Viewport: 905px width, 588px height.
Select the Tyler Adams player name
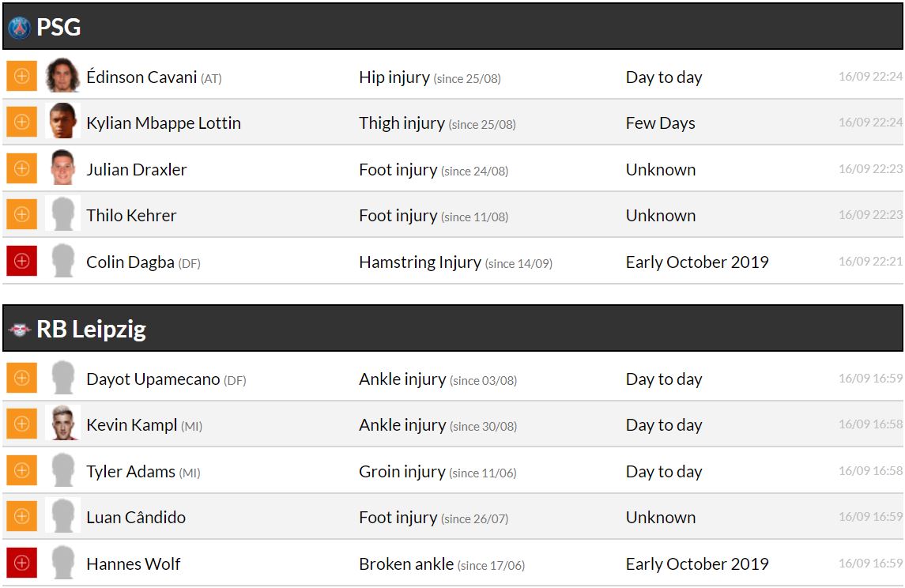point(130,472)
